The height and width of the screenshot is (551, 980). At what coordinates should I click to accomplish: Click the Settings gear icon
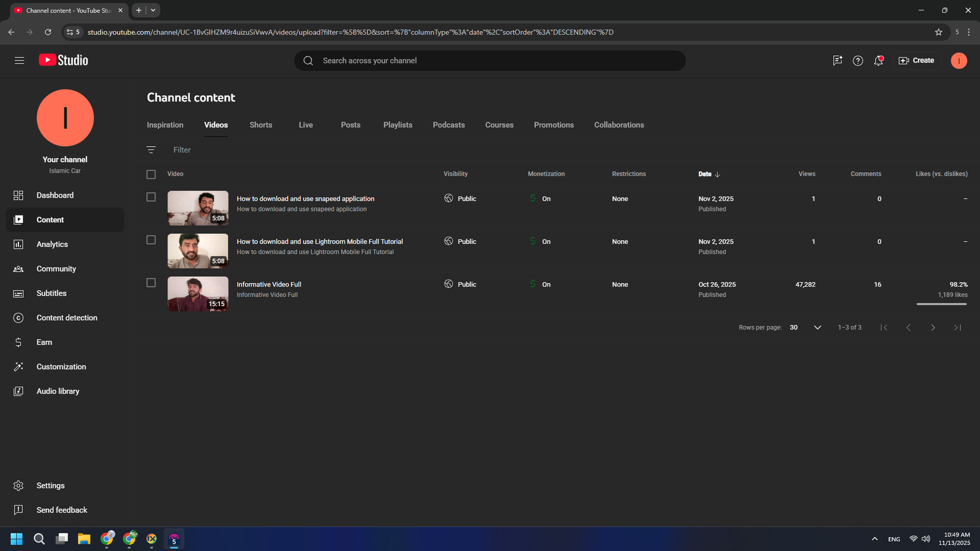click(18, 485)
